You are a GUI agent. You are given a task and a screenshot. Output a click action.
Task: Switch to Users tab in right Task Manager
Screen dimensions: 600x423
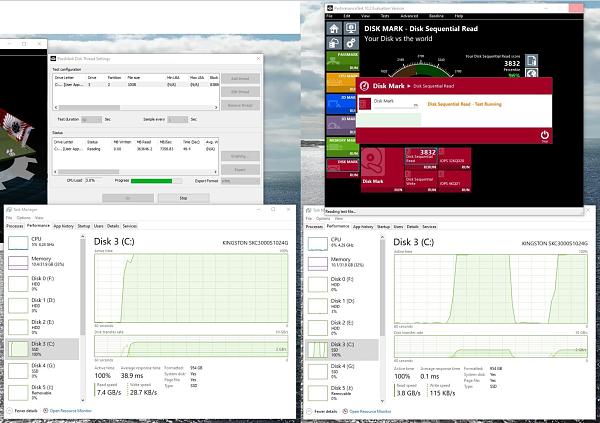pyautogui.click(x=398, y=227)
